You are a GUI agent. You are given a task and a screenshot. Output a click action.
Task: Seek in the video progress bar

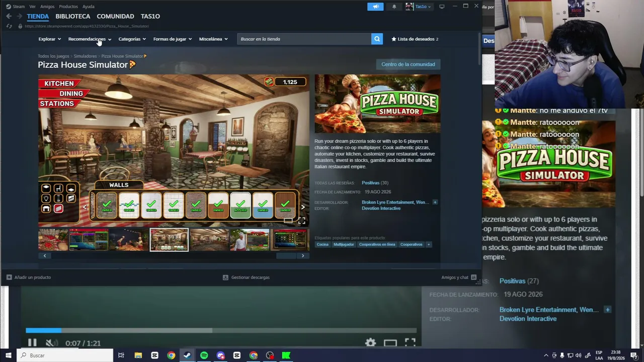click(x=221, y=330)
